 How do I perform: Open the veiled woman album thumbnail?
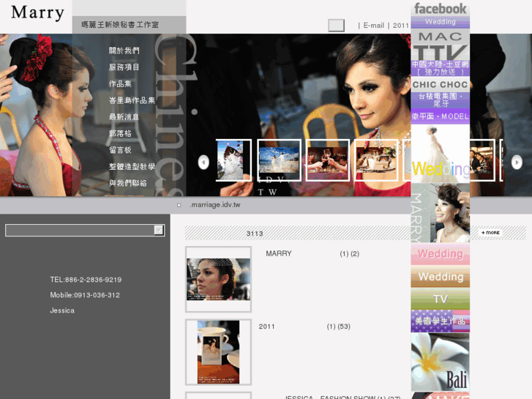tap(218, 279)
